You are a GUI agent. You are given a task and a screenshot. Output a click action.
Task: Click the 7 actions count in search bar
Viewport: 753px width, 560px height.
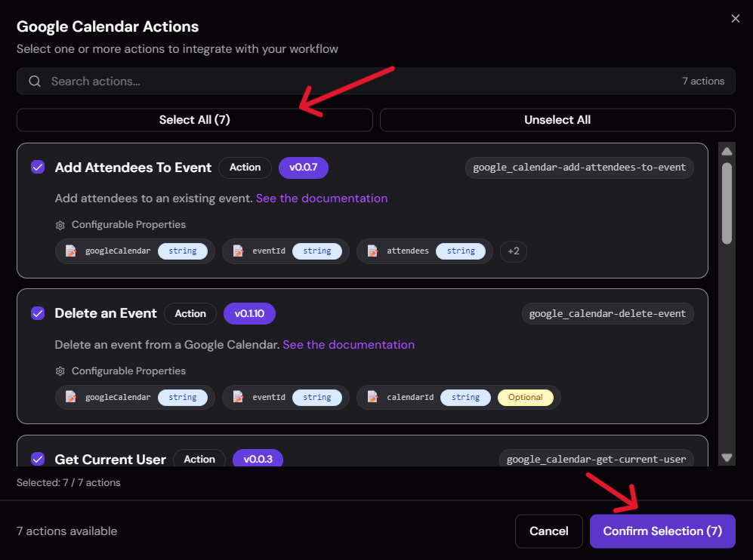(703, 81)
